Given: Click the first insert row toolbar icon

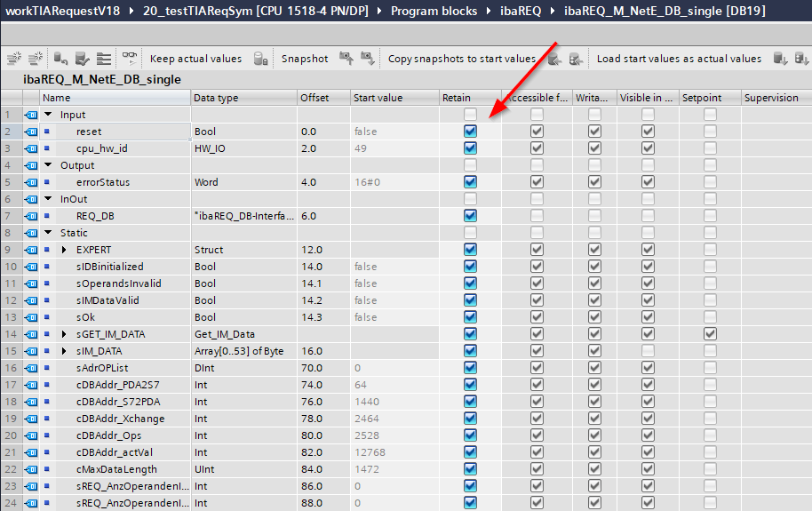Looking at the screenshot, I should tap(13, 59).
